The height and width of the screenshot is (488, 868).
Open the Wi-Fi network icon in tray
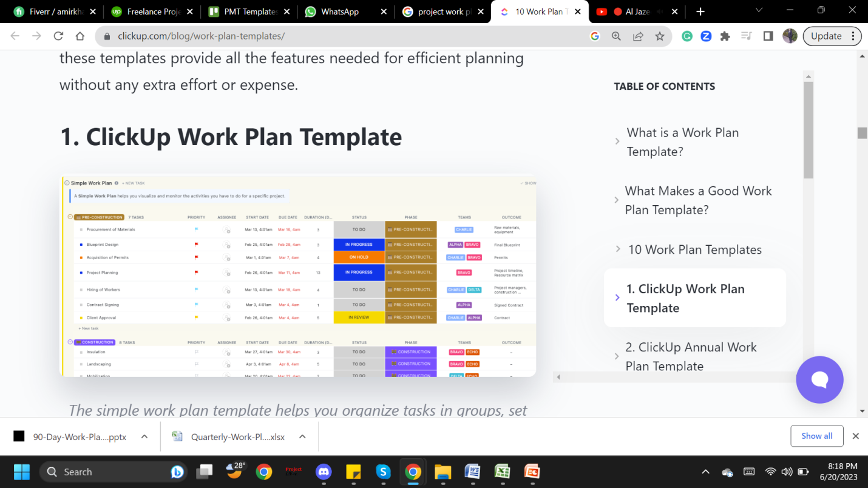coord(770,472)
